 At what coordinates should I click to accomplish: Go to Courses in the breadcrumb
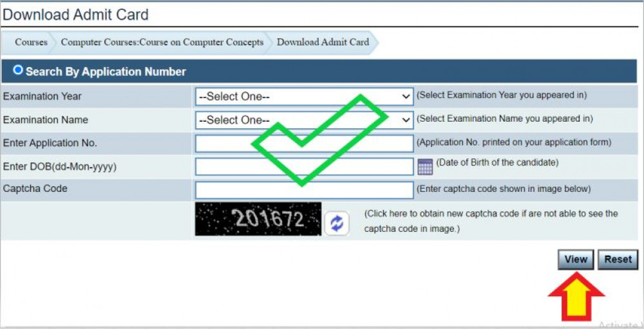(31, 42)
